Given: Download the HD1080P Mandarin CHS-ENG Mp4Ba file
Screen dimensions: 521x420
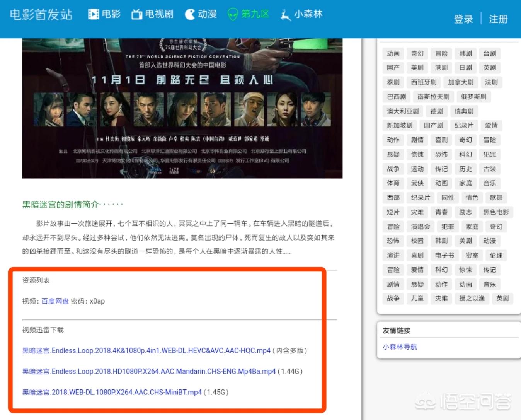Looking at the screenshot, I should click(x=149, y=371).
